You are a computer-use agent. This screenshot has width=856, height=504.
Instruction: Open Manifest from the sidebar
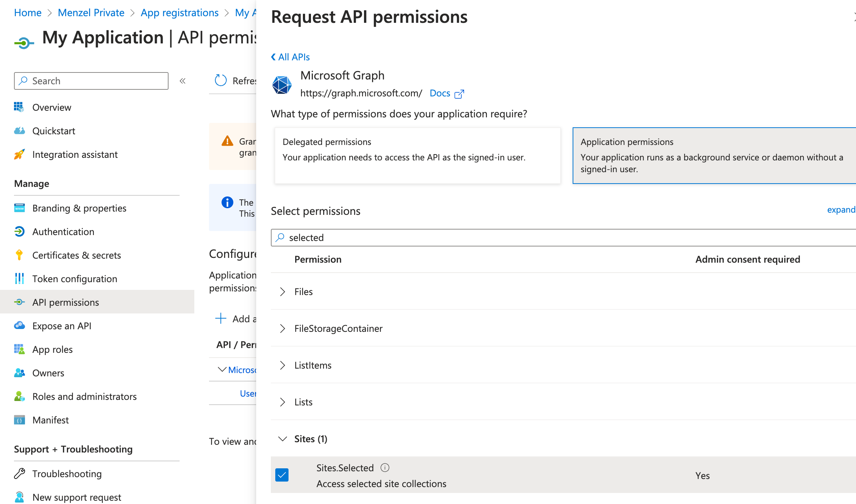click(50, 420)
